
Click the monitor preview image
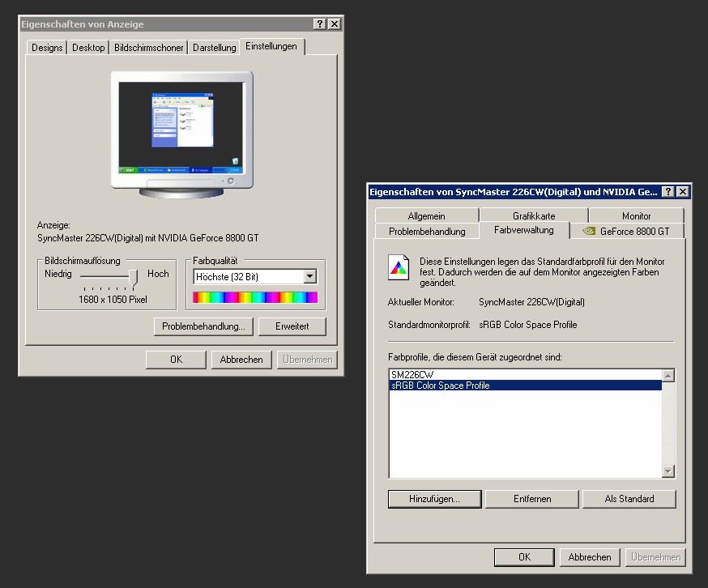(181, 134)
